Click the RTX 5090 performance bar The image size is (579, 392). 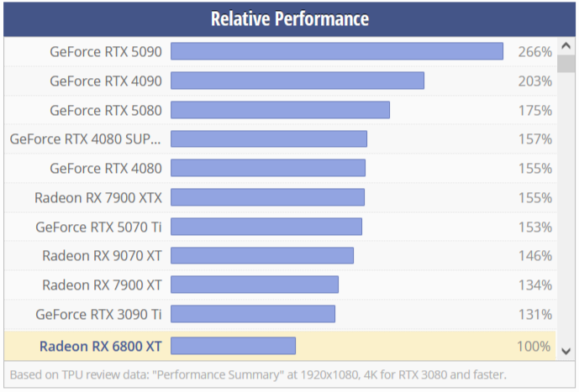(x=336, y=52)
